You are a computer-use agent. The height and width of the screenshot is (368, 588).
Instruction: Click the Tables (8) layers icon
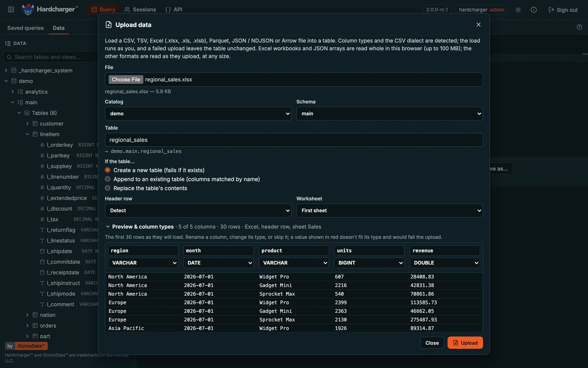click(27, 113)
